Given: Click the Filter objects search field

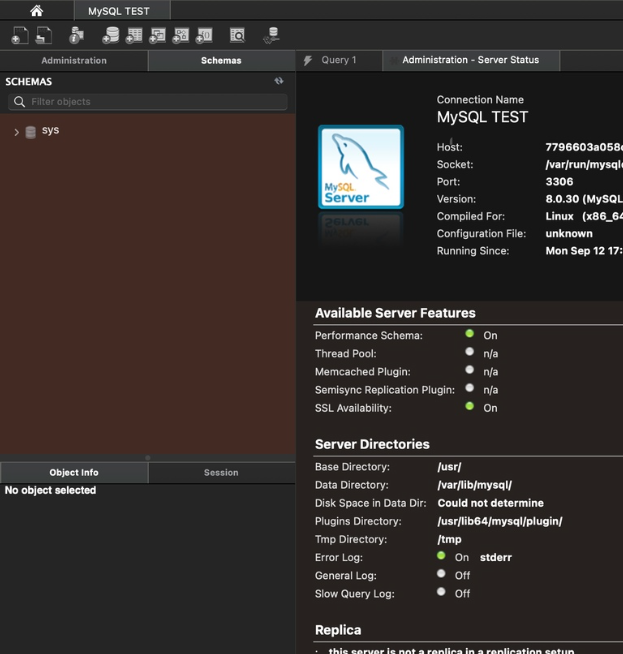Looking at the screenshot, I should tap(148, 102).
